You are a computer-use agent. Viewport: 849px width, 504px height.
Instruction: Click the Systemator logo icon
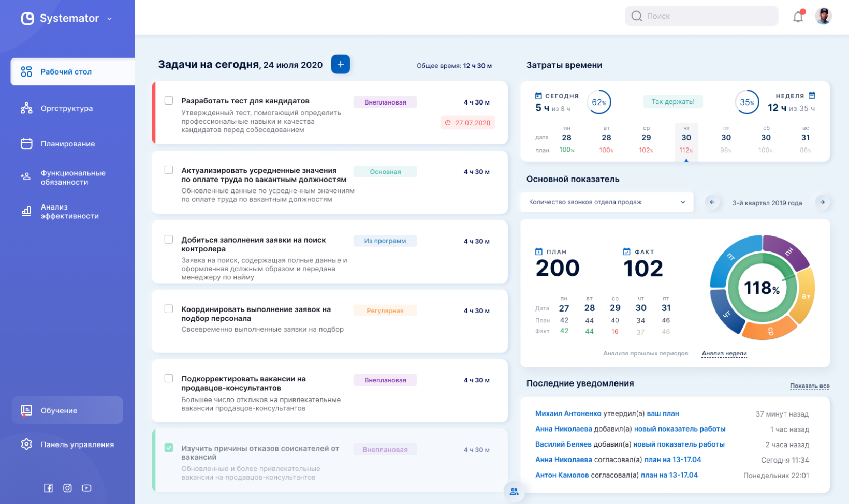coord(27,18)
